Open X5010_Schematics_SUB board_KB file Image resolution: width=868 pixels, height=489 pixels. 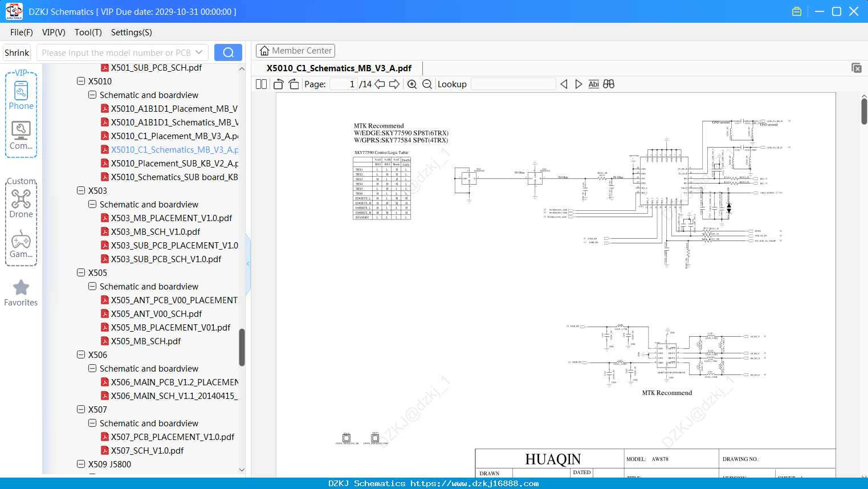[170, 177]
